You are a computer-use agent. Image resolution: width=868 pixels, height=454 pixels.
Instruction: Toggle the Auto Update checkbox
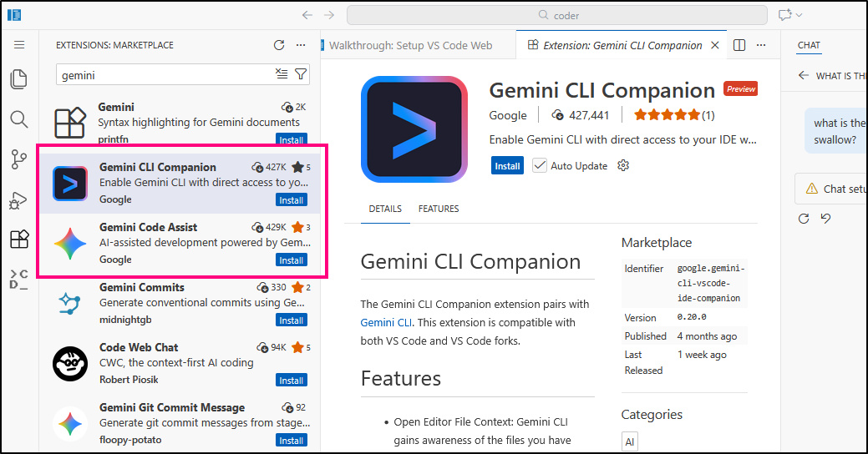pos(540,165)
